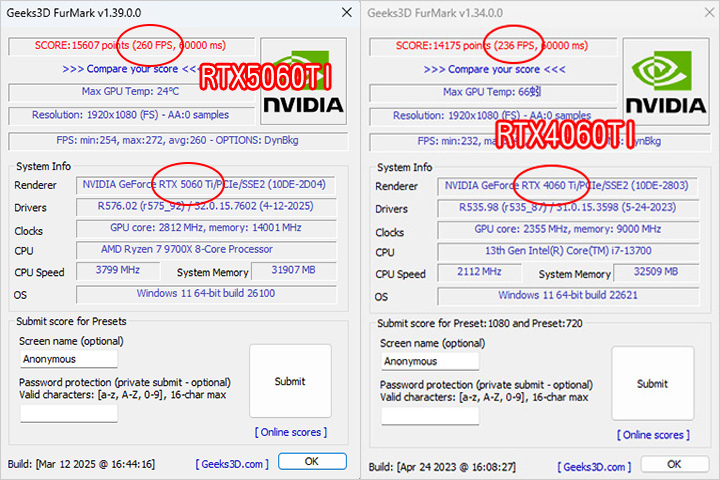Click Max GPU Temp field in v1.34 window

[x=493, y=92]
